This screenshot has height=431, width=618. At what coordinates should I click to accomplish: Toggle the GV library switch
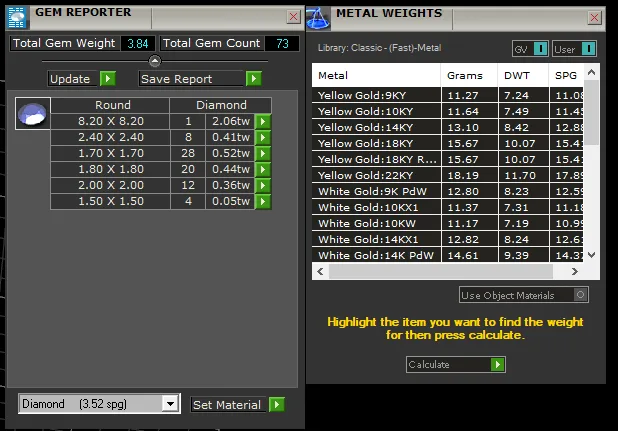tap(540, 49)
